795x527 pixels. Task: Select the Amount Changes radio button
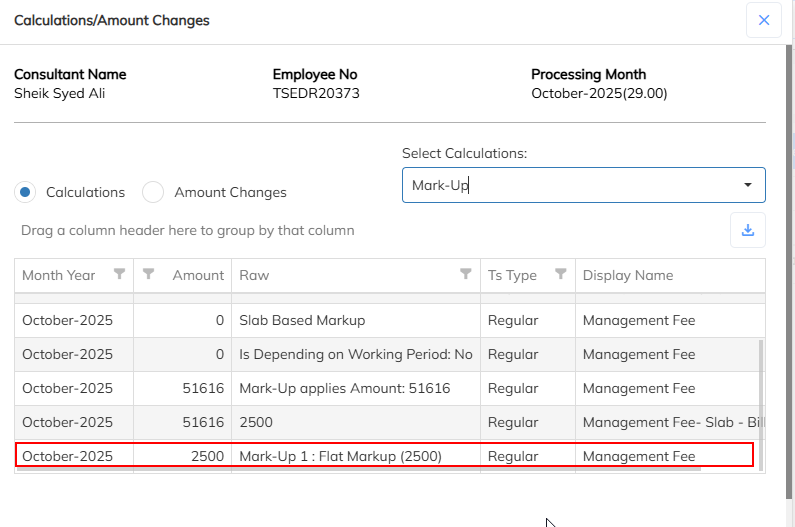153,192
